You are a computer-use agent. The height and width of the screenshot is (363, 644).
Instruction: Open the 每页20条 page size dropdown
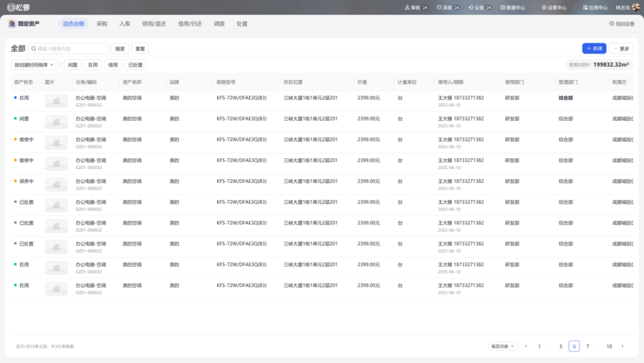click(503, 346)
